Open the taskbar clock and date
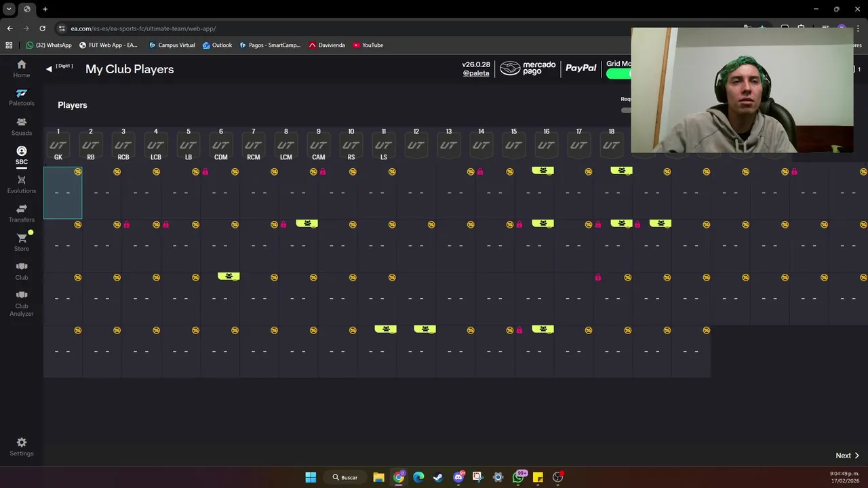The image size is (868, 488). tap(846, 477)
